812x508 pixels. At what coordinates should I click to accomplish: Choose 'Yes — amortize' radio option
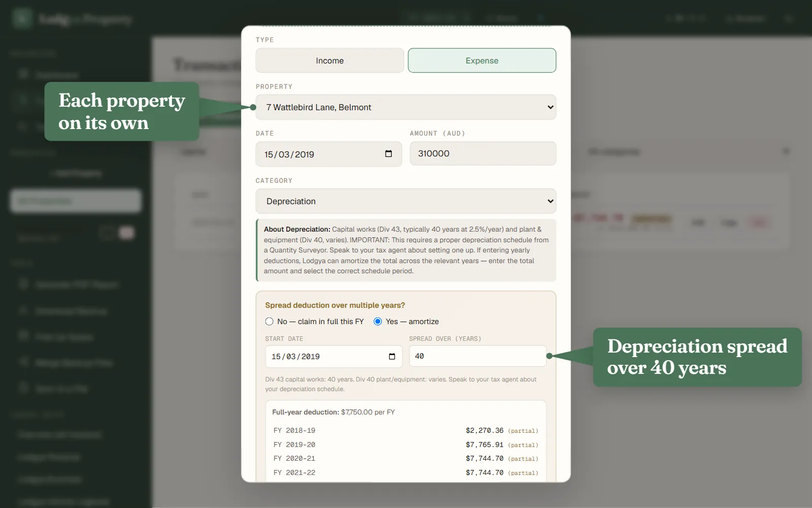[x=378, y=322]
